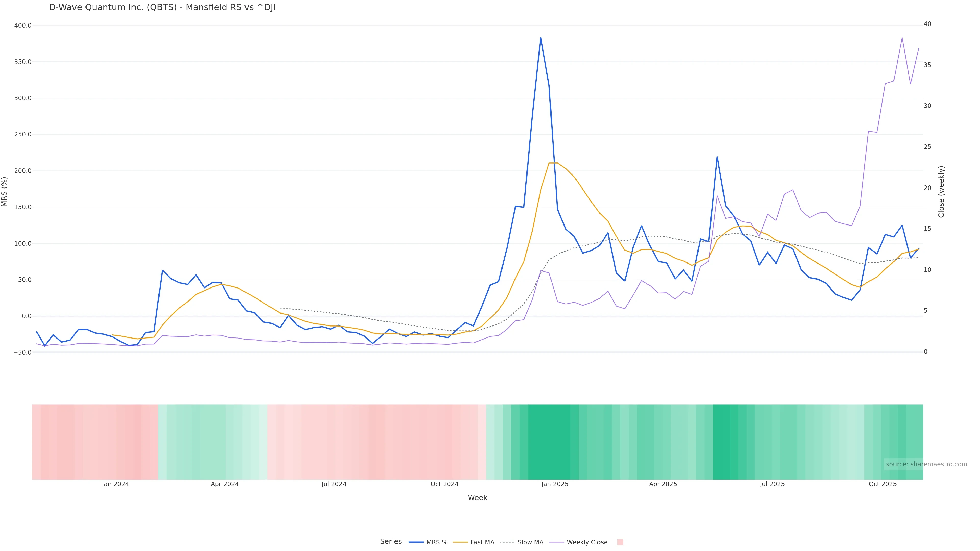Viewport: 980px width, 551px height.
Task: Click the Week x-axis title
Action: [x=477, y=498]
